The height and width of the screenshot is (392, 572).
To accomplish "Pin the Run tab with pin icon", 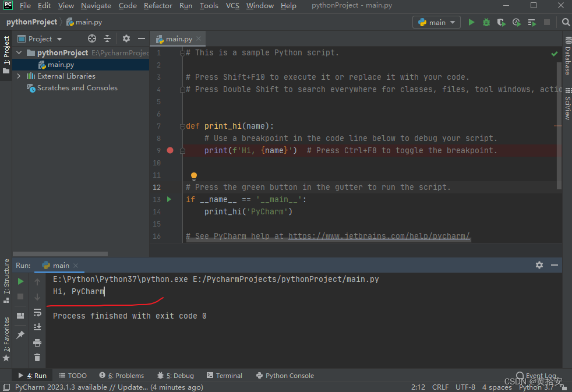I will pos(20,334).
